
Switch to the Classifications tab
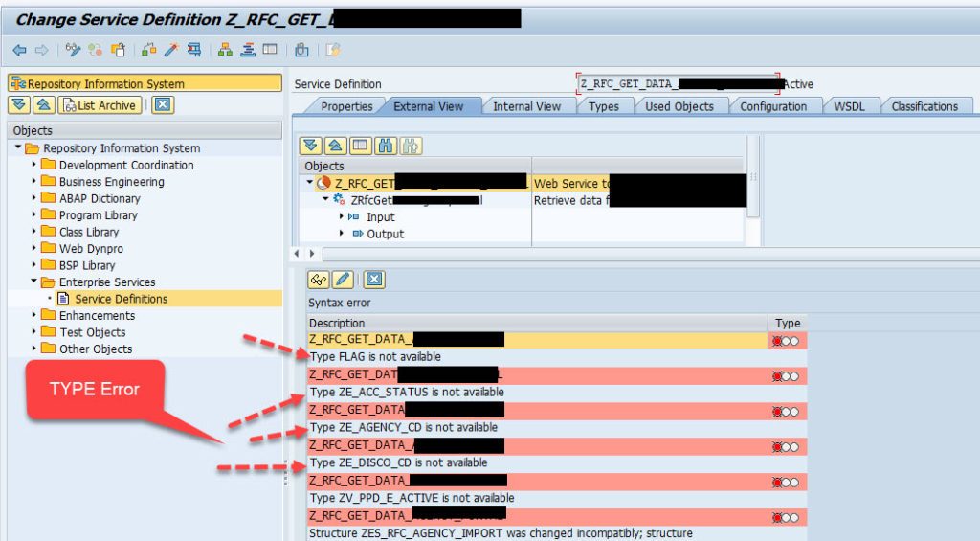click(924, 106)
